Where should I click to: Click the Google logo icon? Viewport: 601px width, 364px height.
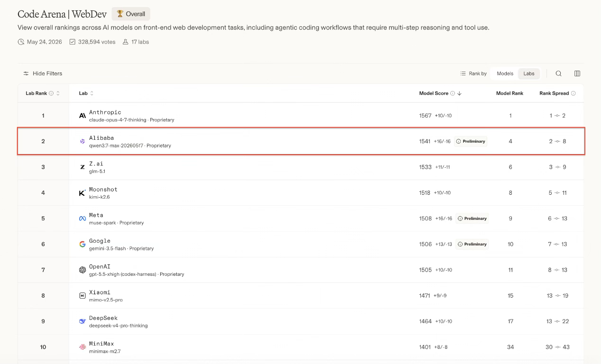pos(82,244)
